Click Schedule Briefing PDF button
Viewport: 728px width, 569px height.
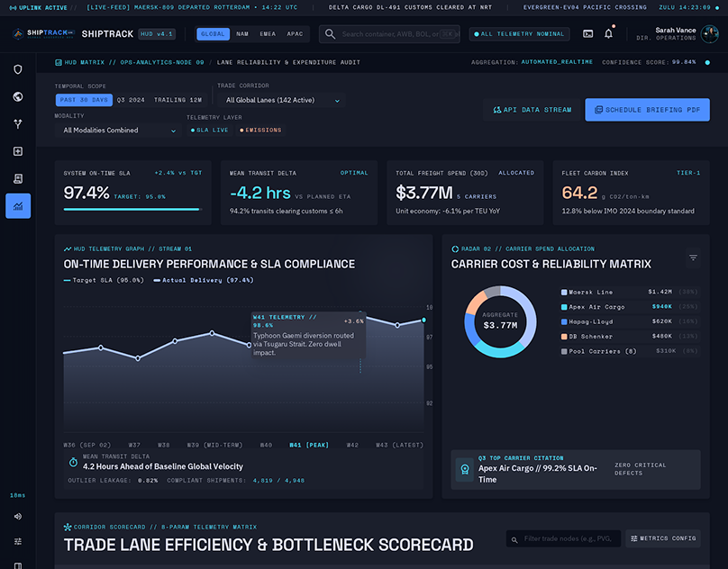(x=647, y=110)
